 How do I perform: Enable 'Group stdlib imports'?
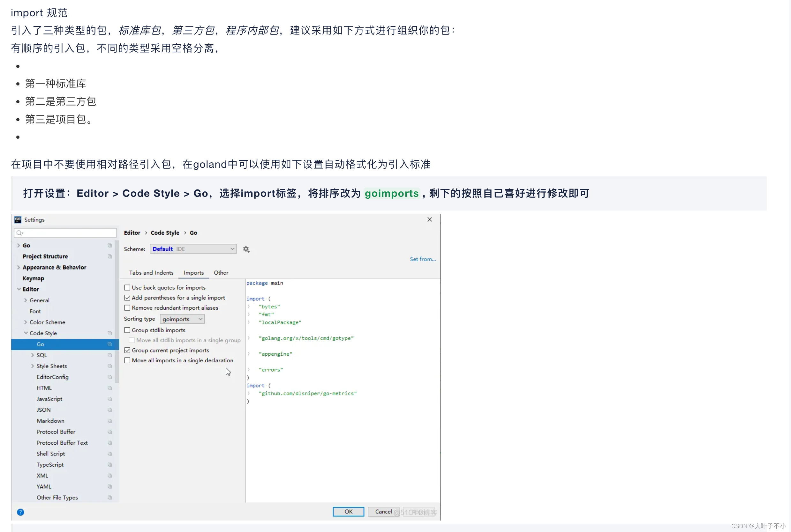(127, 329)
